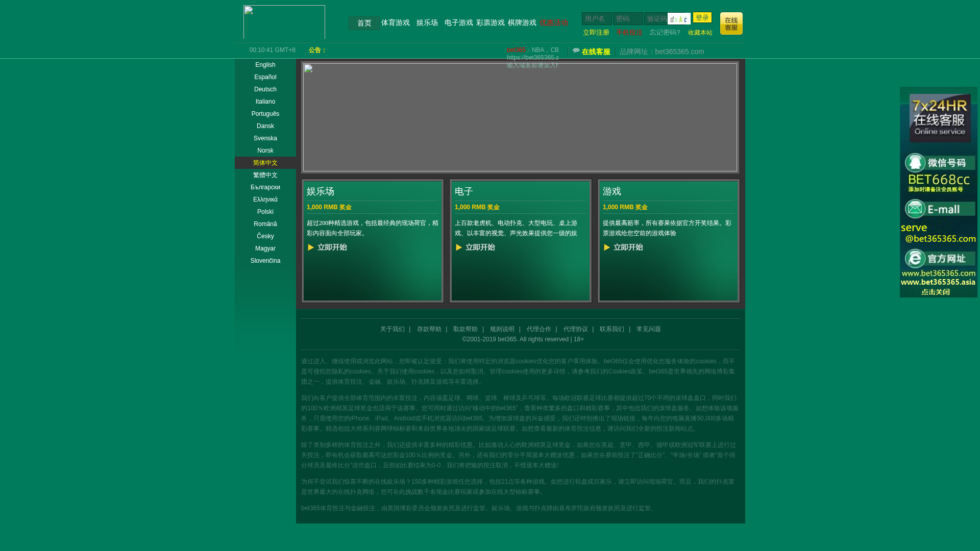Open the 电子游戏 menu item
The height and width of the screenshot is (551, 980).
(458, 23)
